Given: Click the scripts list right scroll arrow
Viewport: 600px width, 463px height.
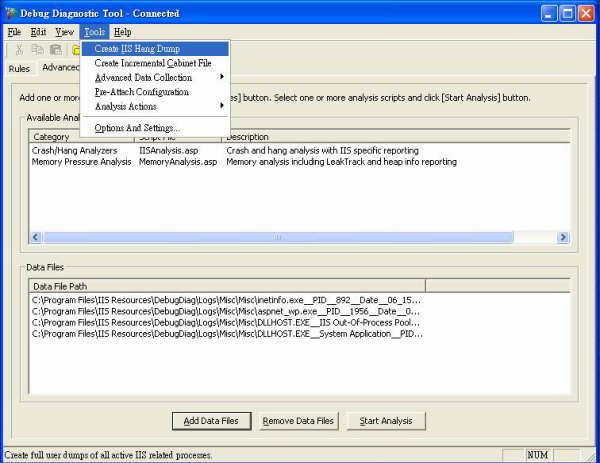Looking at the screenshot, I should click(563, 238).
